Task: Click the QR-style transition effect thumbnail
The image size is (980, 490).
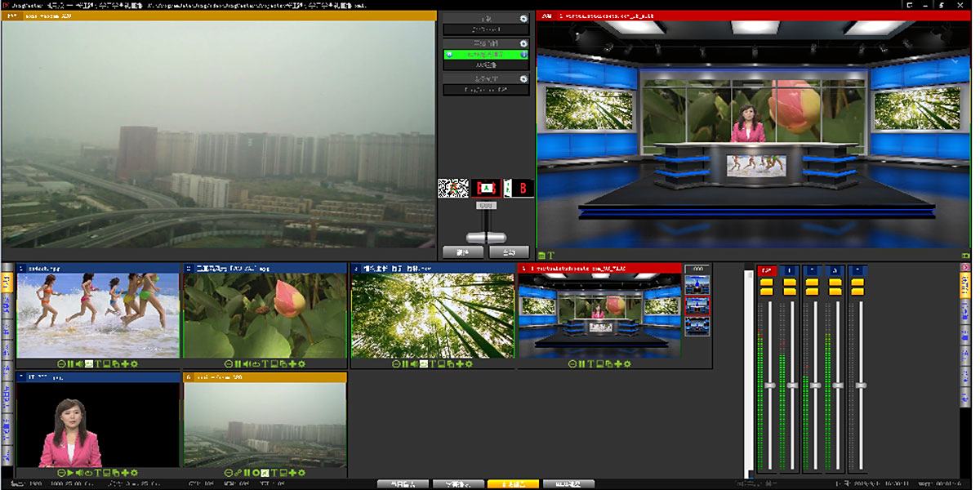Action: point(452,189)
